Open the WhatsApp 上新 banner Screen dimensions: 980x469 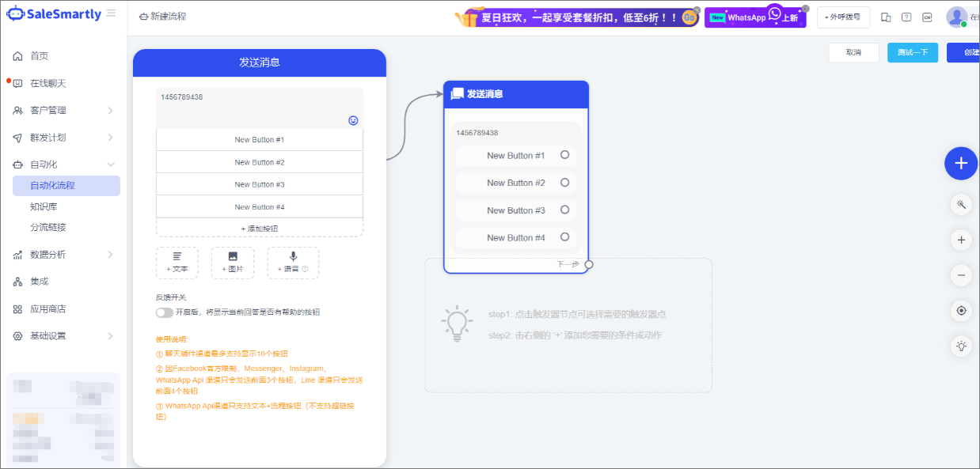pos(754,17)
